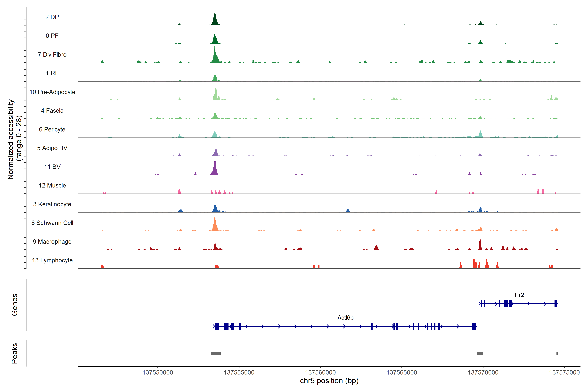
Task: Click the 'chr5 position (bp)' axis title
Action: click(329, 381)
